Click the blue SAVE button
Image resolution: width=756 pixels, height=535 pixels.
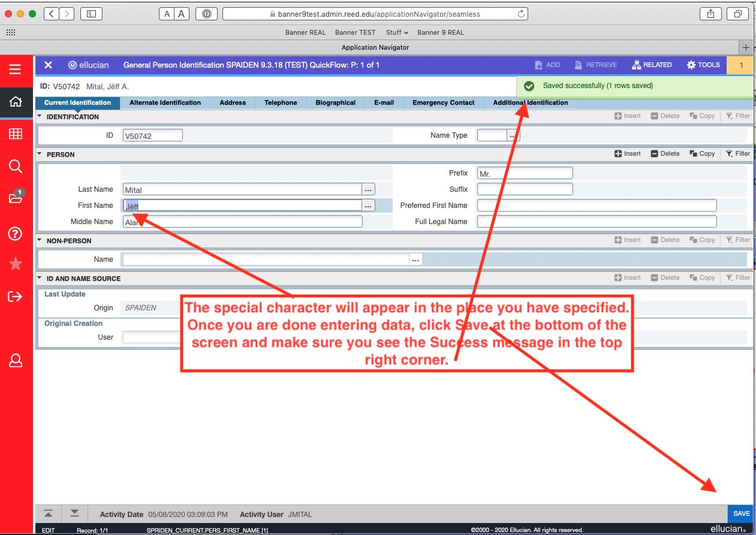click(x=741, y=513)
